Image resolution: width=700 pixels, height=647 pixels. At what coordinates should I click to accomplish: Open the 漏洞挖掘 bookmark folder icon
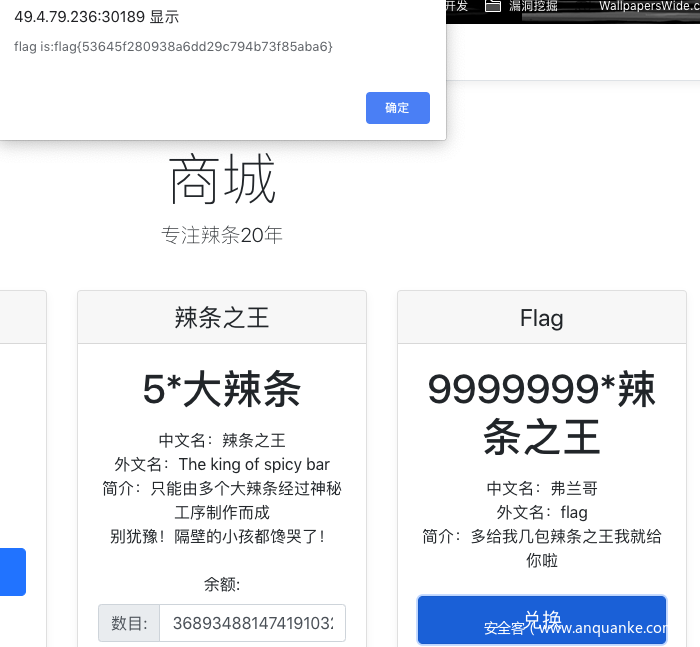click(x=492, y=6)
